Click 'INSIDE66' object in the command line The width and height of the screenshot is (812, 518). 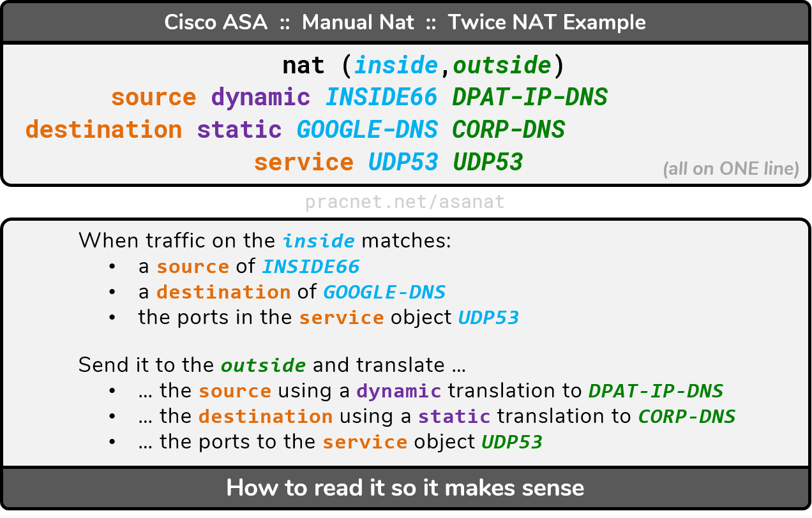click(x=382, y=97)
